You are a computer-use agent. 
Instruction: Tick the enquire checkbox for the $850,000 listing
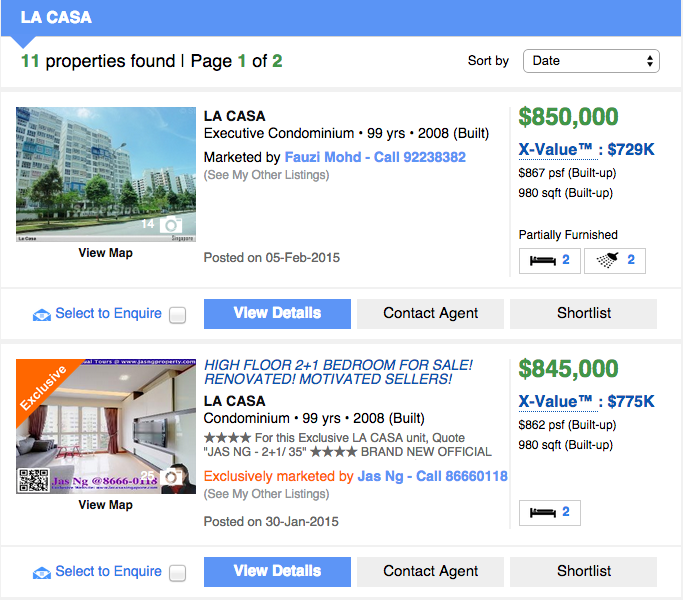[178, 315]
